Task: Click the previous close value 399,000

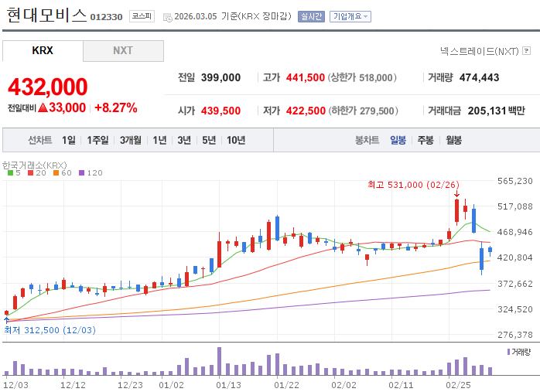Action: pos(220,77)
